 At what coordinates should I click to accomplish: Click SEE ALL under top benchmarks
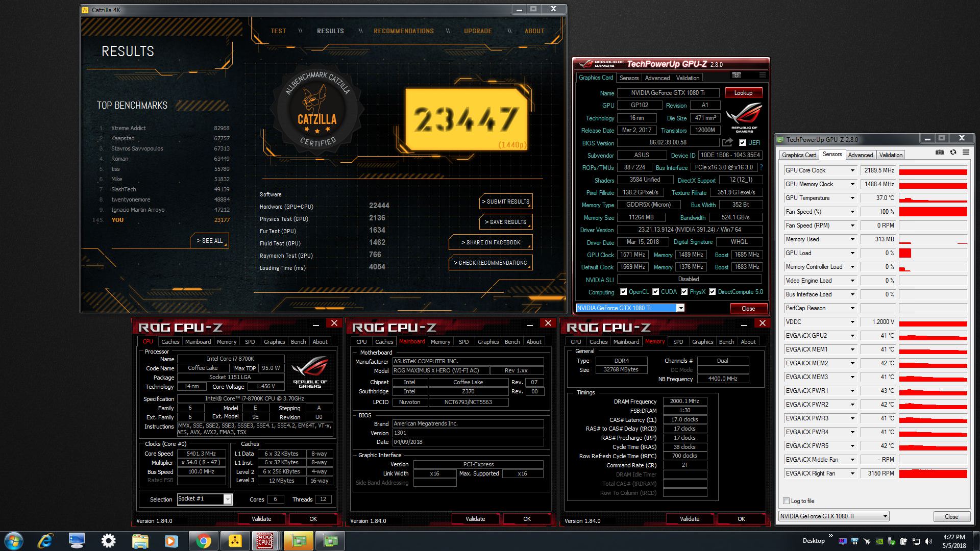(209, 241)
